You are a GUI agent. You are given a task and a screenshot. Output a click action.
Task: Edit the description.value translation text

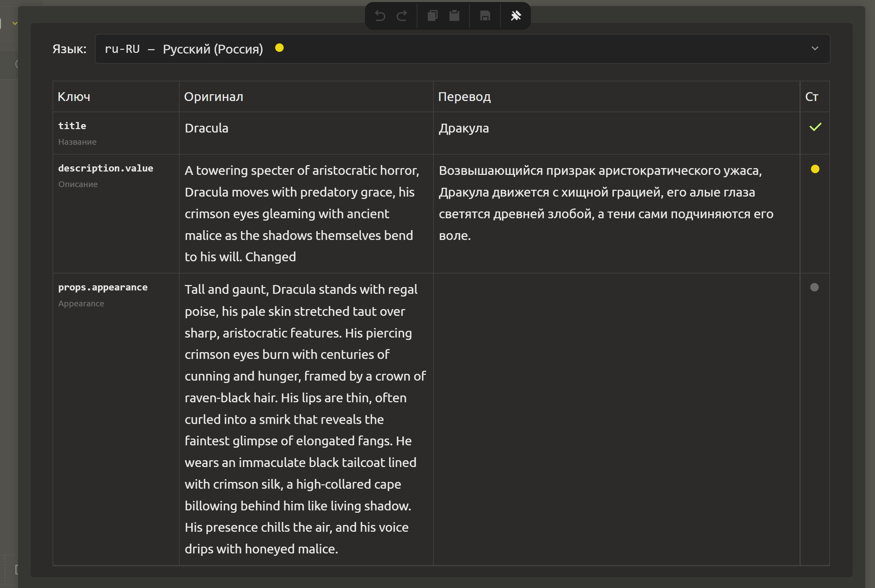pyautogui.click(x=616, y=214)
